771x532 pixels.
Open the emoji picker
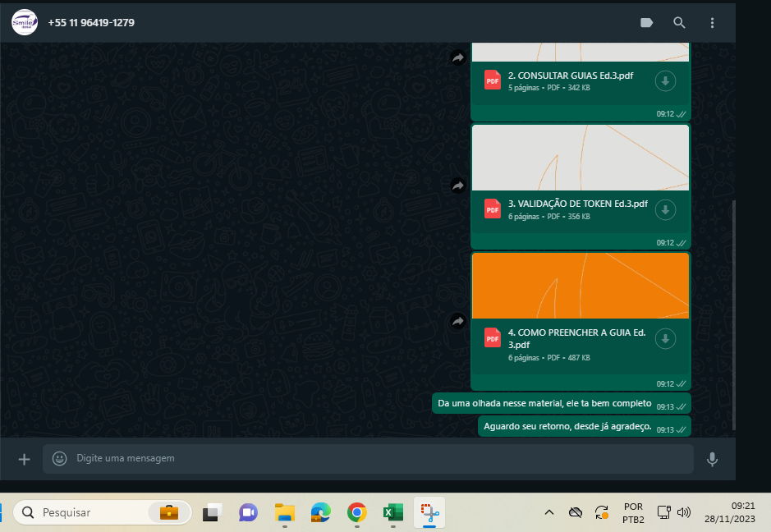coord(59,459)
